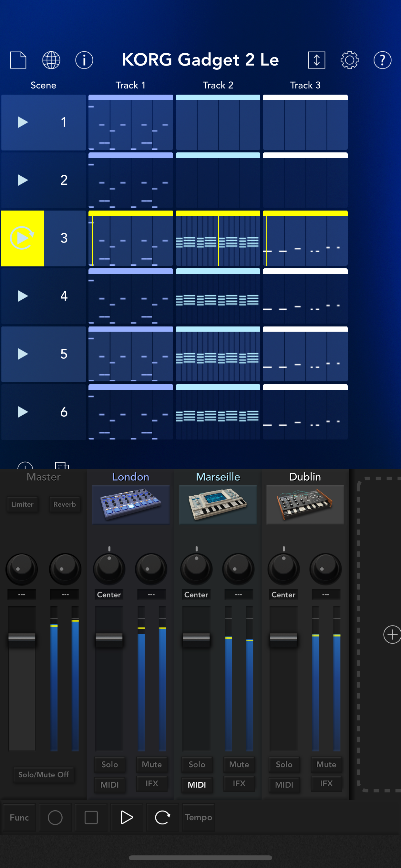Tap the active scene 3 play button
This screenshot has height=868, width=401.
tap(23, 238)
